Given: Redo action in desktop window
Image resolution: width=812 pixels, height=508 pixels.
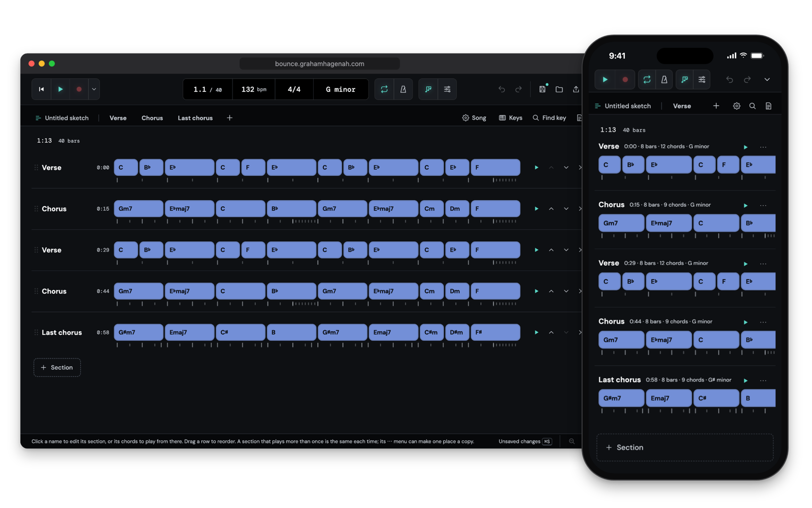Looking at the screenshot, I should [519, 89].
